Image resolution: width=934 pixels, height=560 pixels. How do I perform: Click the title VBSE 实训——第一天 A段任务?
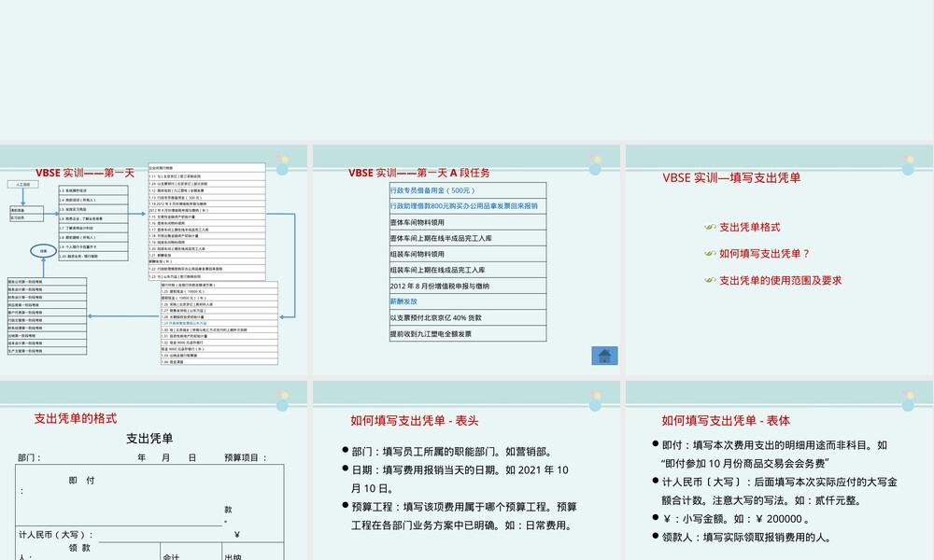coord(419,173)
